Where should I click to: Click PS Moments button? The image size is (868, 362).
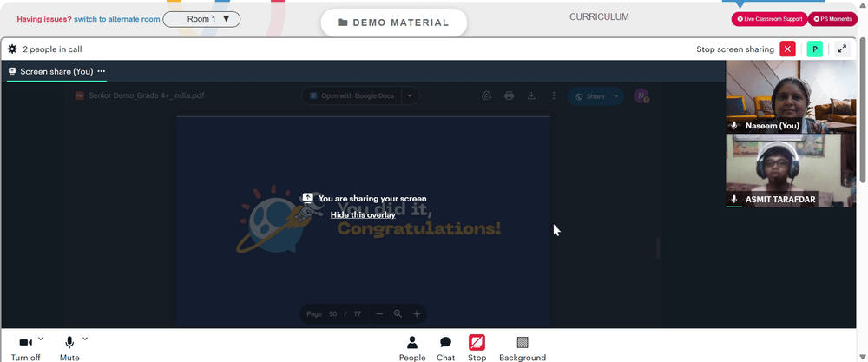coord(832,19)
